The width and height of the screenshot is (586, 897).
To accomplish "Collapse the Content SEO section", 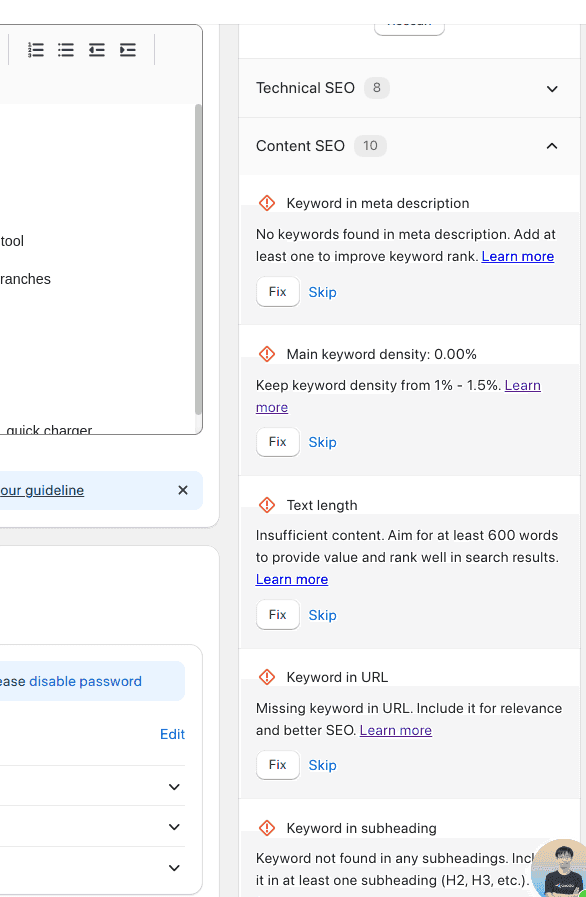I will tap(409, 146).
